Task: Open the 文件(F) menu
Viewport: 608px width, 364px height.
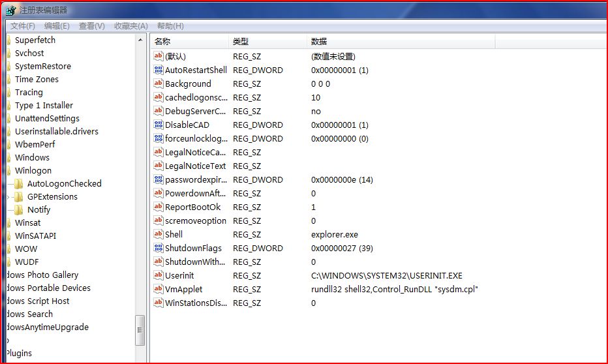Action: (22, 26)
